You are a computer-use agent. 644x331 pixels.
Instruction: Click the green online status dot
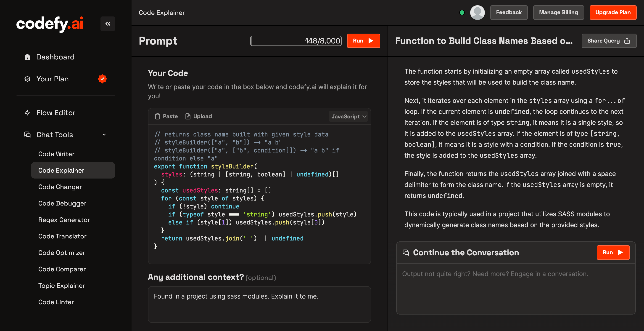[x=462, y=13]
